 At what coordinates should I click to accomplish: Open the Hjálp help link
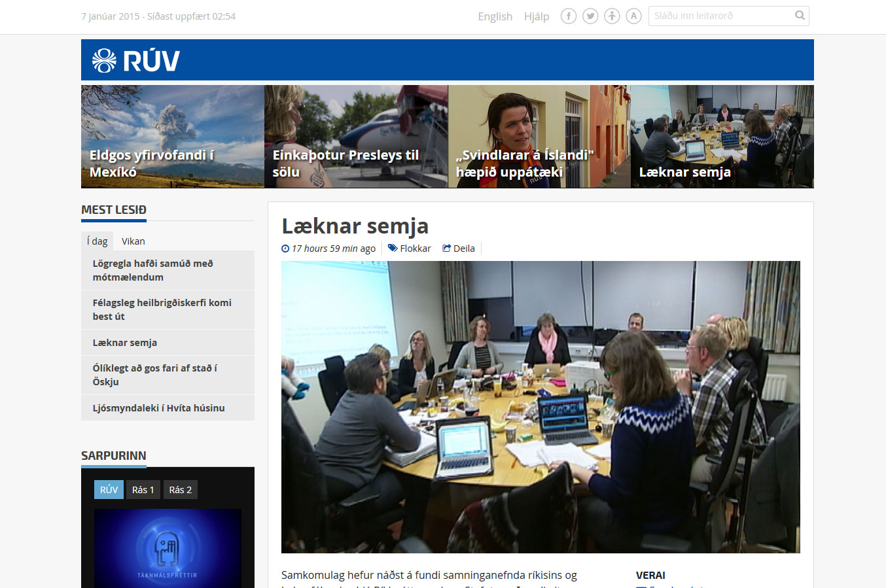(536, 16)
